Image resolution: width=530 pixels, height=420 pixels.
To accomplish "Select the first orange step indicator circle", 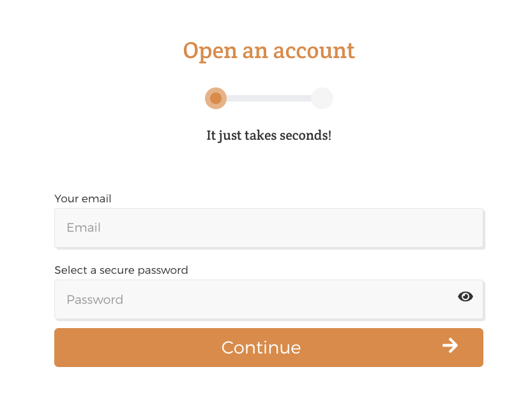I will (x=216, y=98).
